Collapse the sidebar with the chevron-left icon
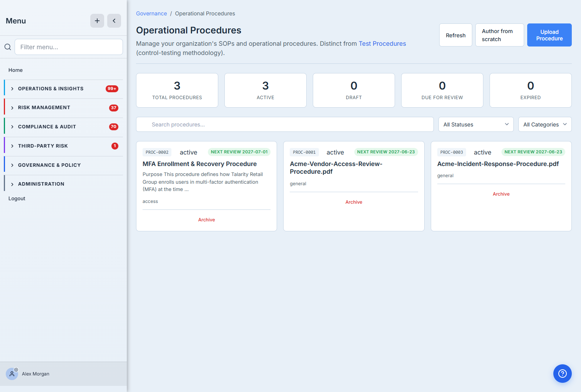 click(114, 21)
